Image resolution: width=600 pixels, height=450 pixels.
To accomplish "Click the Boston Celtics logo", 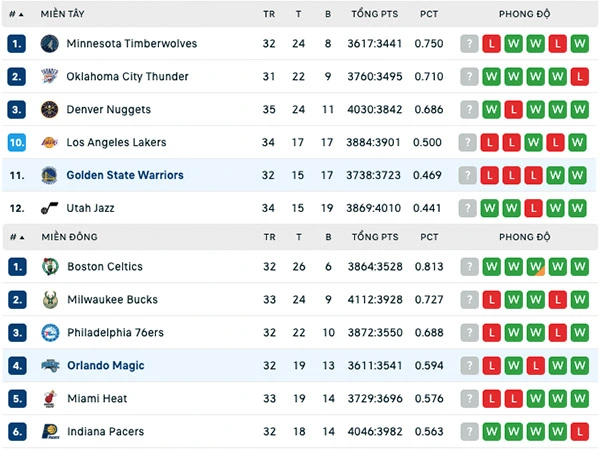I will (x=50, y=267).
